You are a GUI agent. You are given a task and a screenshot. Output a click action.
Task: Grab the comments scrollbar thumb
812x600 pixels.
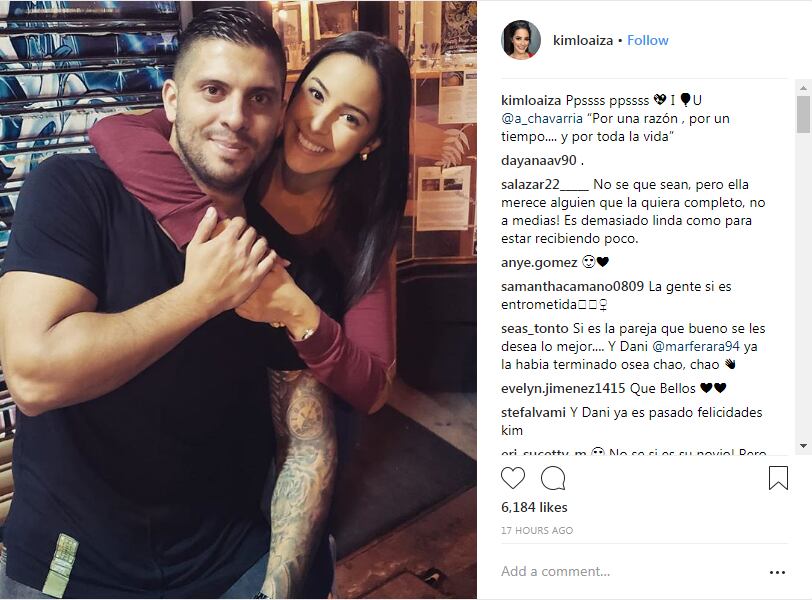pos(803,114)
